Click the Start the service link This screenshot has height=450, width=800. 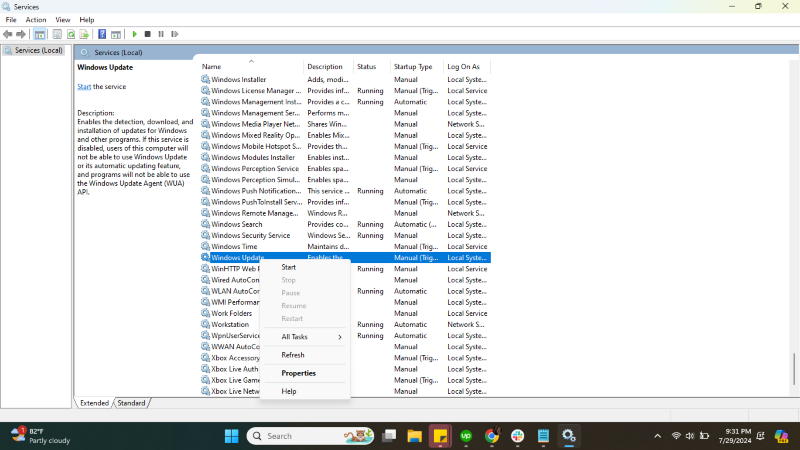point(84,87)
